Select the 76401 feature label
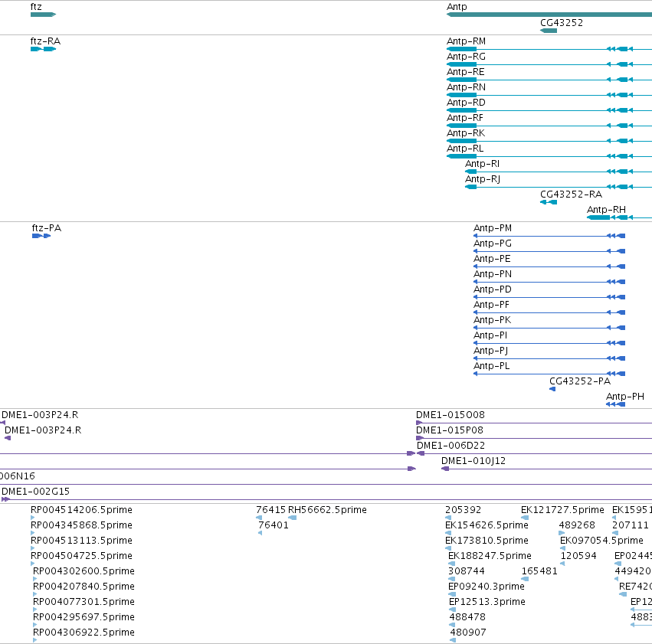Image resolution: width=652 pixels, height=644 pixels. click(x=274, y=525)
